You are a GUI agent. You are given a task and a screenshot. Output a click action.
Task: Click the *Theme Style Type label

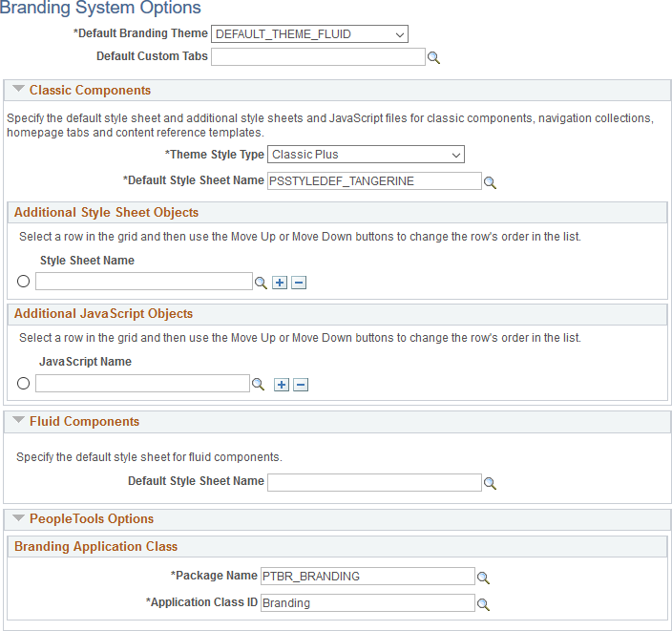(215, 155)
